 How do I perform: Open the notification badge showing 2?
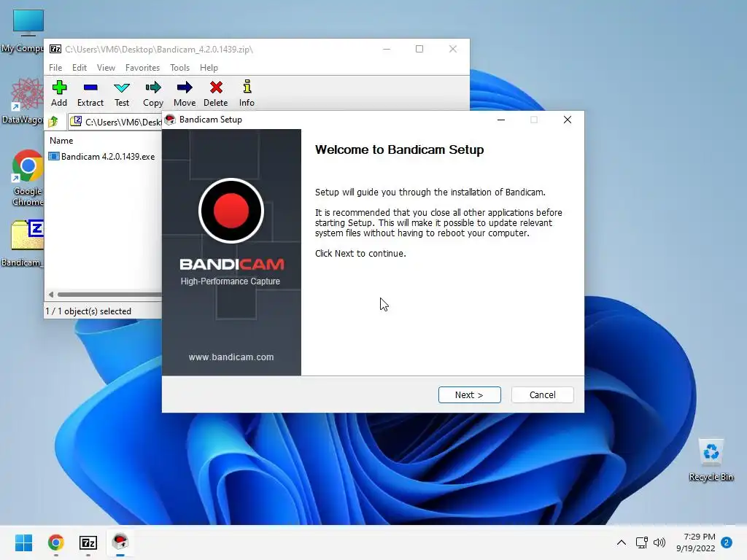(x=727, y=542)
